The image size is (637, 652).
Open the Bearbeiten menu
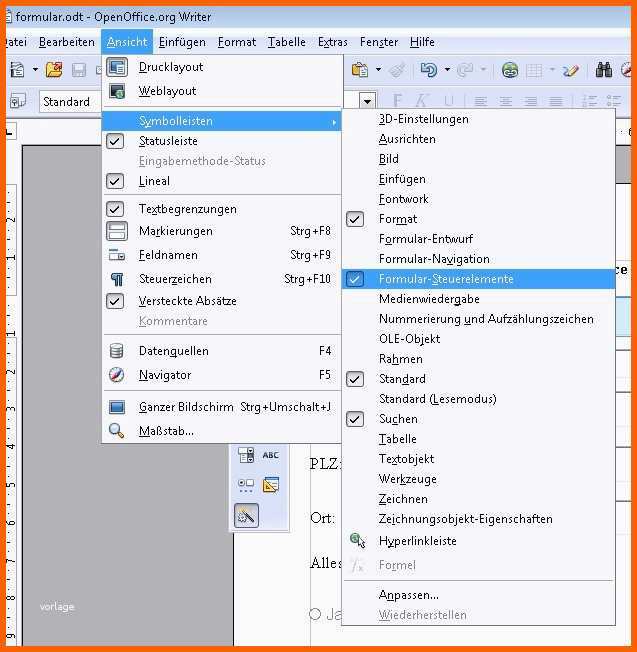67,42
